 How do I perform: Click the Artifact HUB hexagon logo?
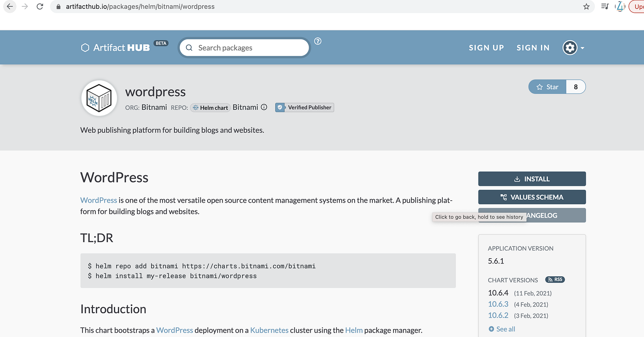pyautogui.click(x=85, y=48)
